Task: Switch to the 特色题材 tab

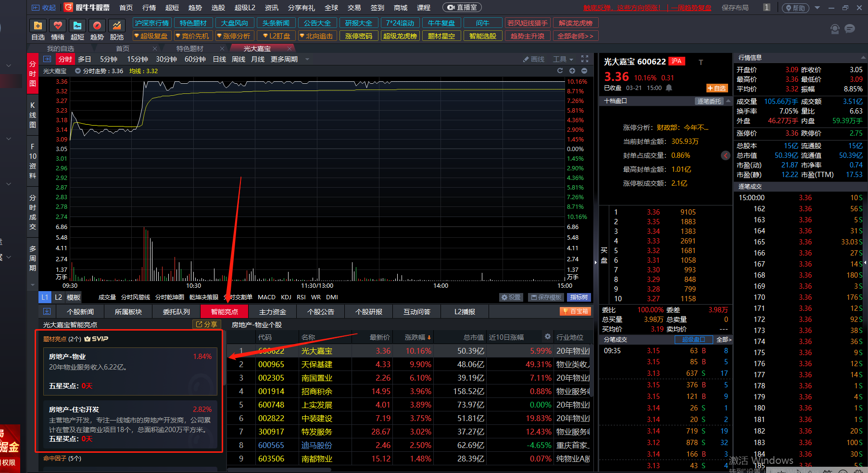Action: pyautogui.click(x=190, y=49)
